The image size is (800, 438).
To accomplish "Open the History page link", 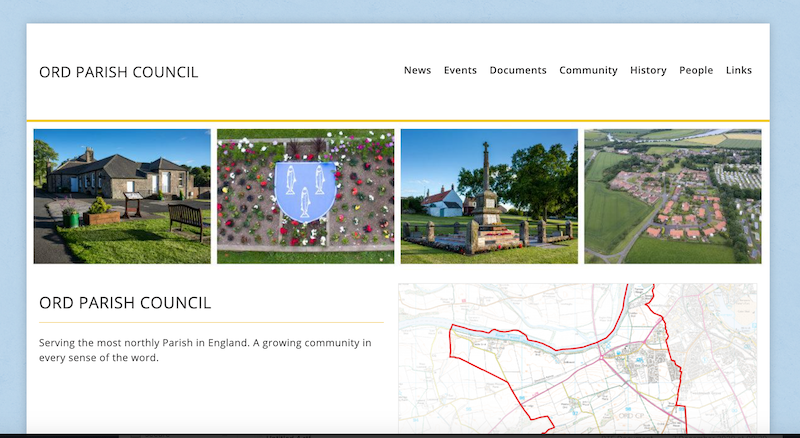I will 648,70.
